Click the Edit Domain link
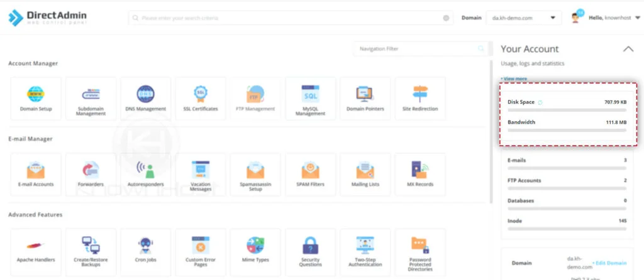644x280 pixels. (609, 263)
